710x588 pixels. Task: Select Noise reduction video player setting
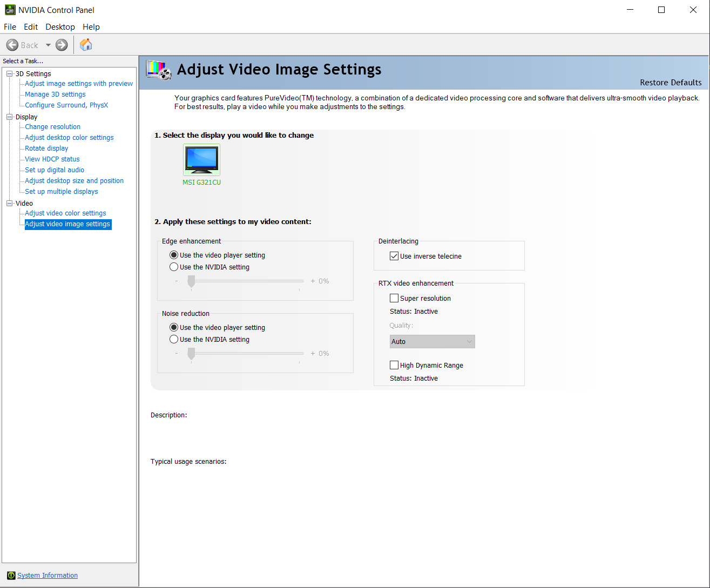point(174,327)
